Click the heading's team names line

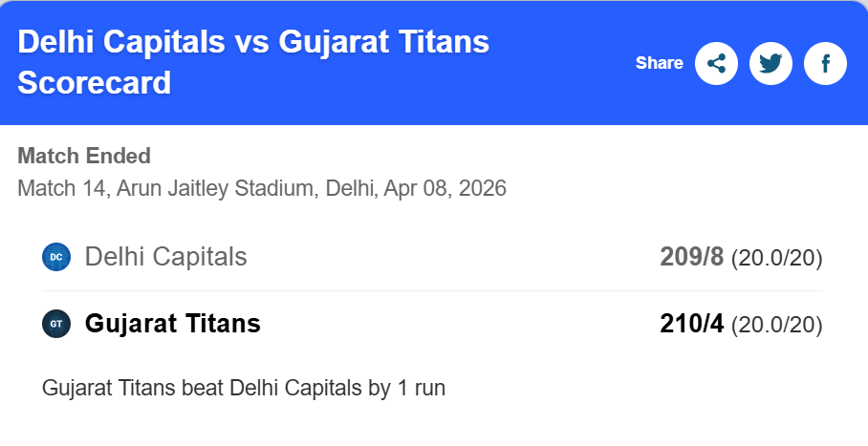pos(253,43)
